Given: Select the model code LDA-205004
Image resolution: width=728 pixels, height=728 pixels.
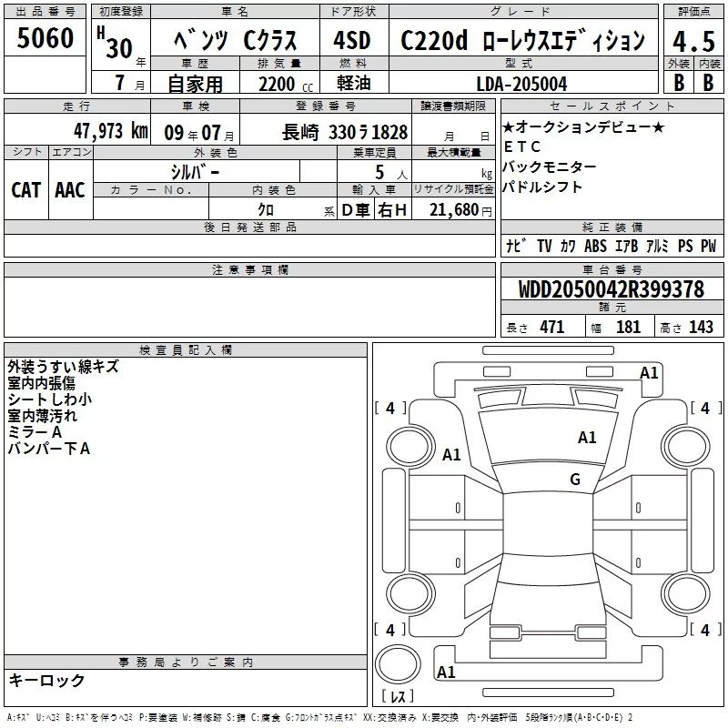Looking at the screenshot, I should (x=521, y=84).
